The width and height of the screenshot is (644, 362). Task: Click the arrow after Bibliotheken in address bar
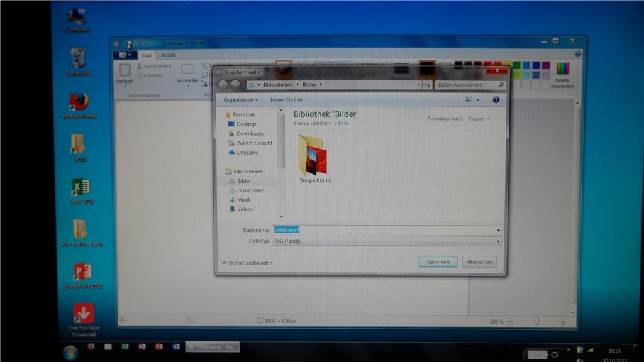tap(297, 85)
